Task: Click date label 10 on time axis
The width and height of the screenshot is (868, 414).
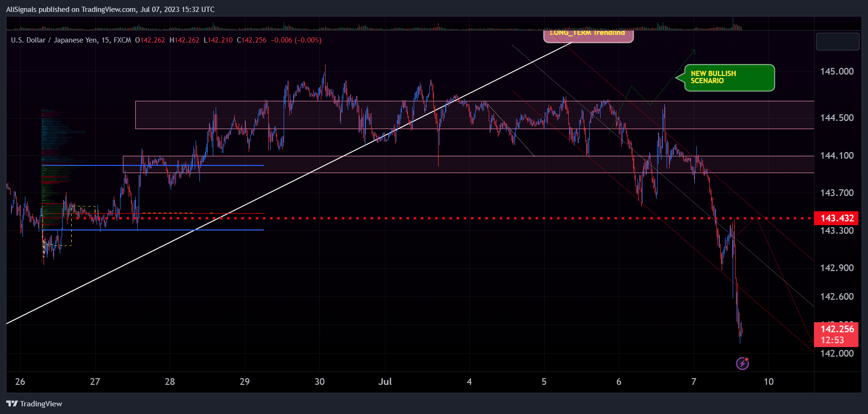Action: (769, 381)
